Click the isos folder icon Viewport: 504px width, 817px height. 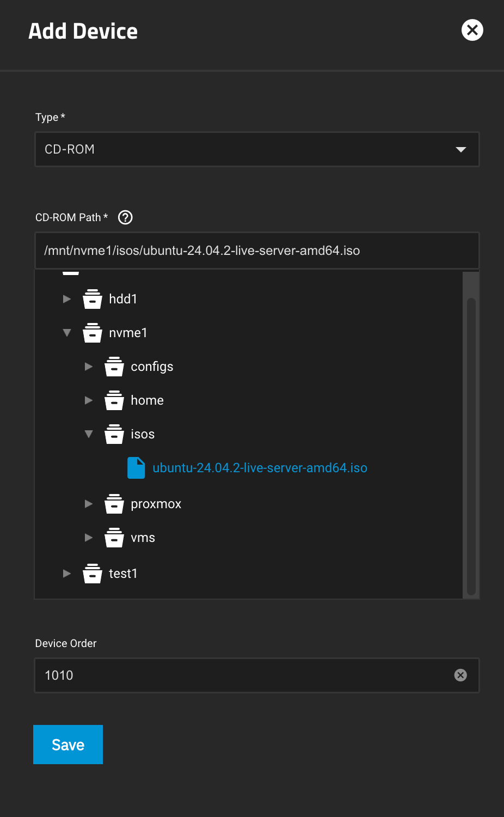click(x=114, y=434)
